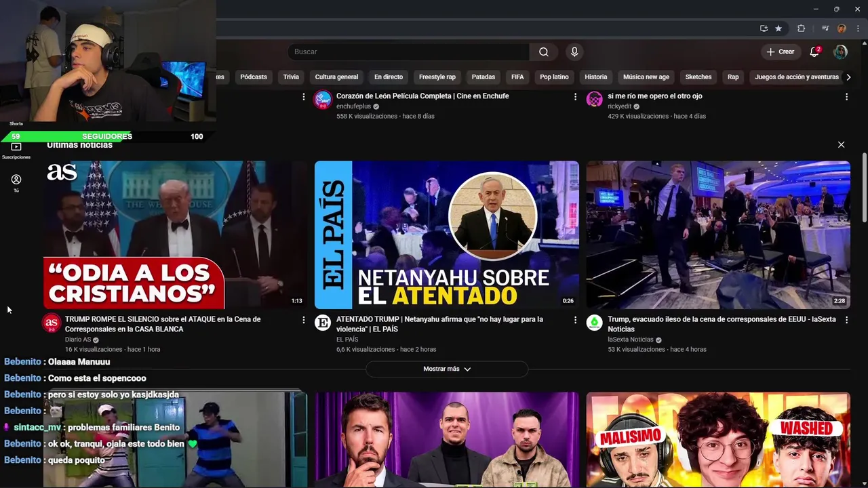
Task: Open the Chrome profile avatar
Action: click(842, 28)
